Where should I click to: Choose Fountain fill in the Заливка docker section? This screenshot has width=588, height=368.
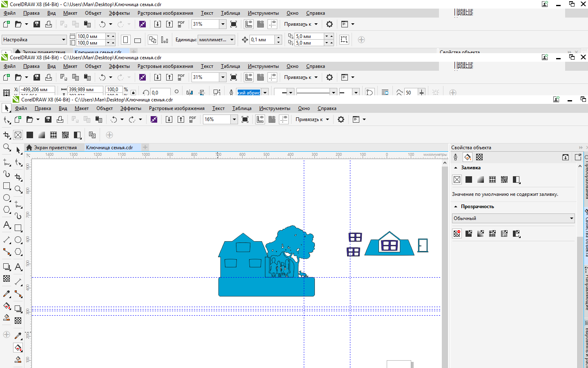tap(481, 180)
